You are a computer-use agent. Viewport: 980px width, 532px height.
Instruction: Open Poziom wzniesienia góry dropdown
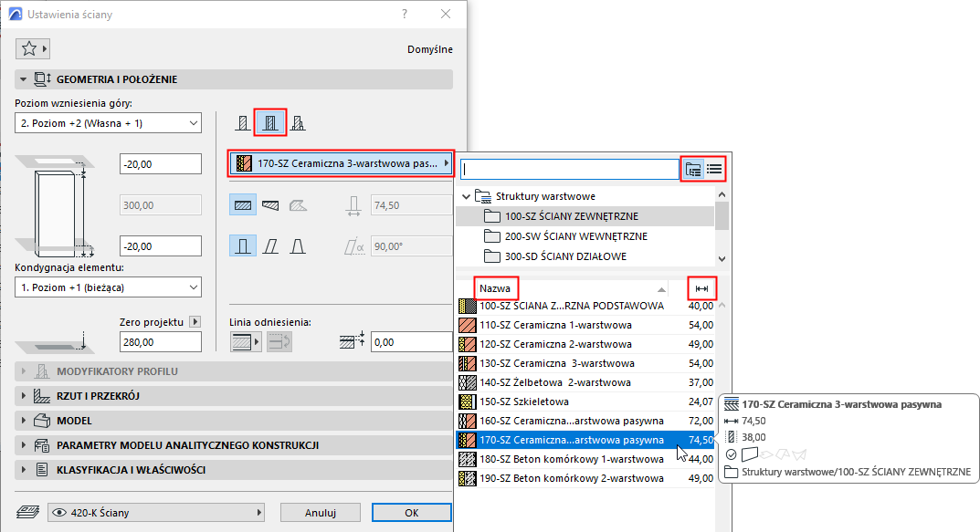point(108,123)
